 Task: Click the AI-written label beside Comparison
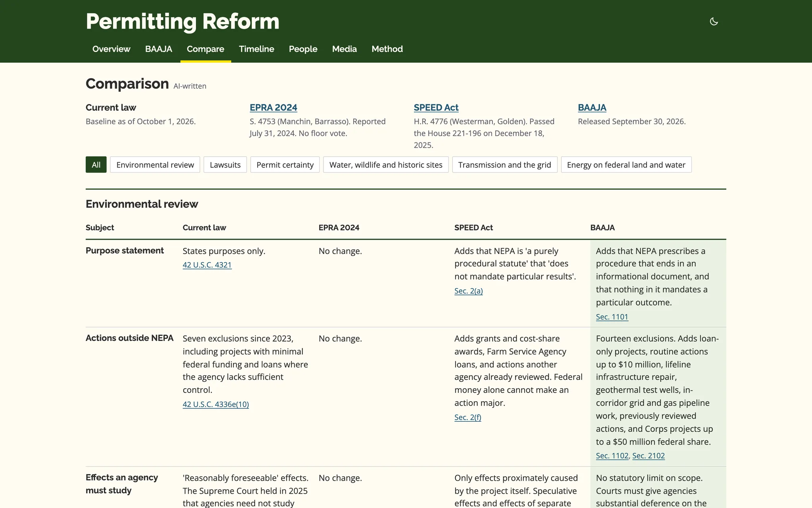tap(190, 86)
